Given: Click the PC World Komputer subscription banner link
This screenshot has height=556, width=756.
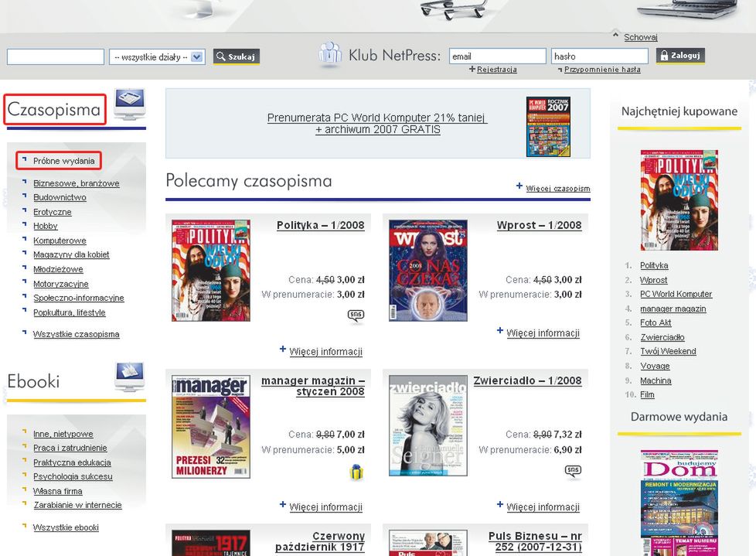Looking at the screenshot, I should (377, 124).
